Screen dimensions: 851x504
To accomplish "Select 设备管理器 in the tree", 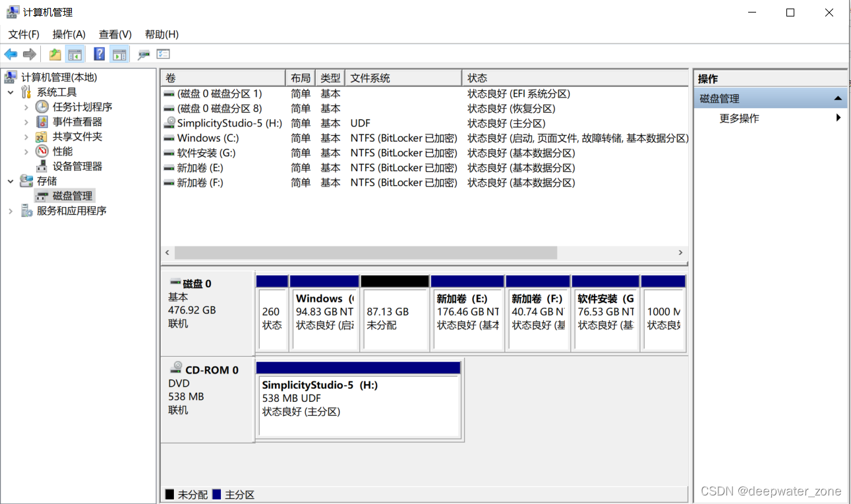I will click(78, 166).
